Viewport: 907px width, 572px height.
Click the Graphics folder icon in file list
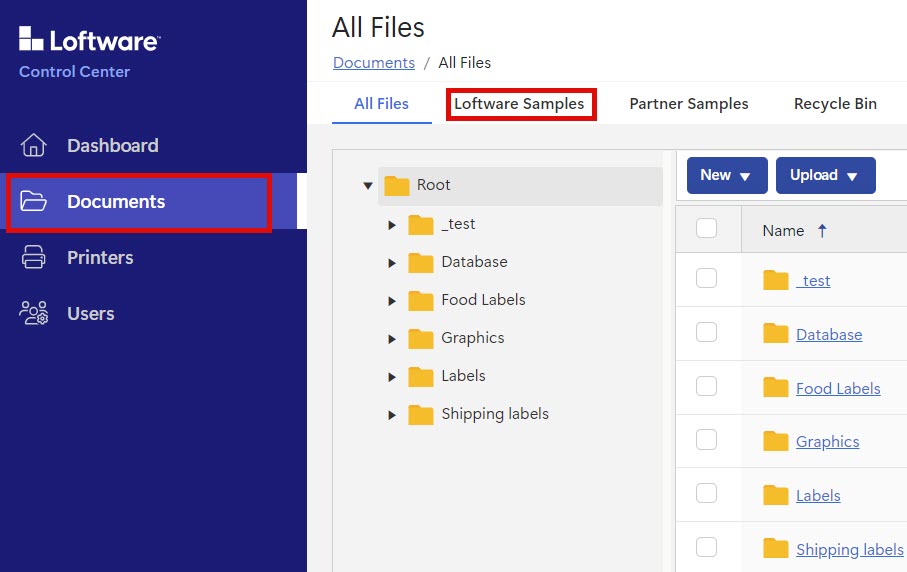click(775, 442)
